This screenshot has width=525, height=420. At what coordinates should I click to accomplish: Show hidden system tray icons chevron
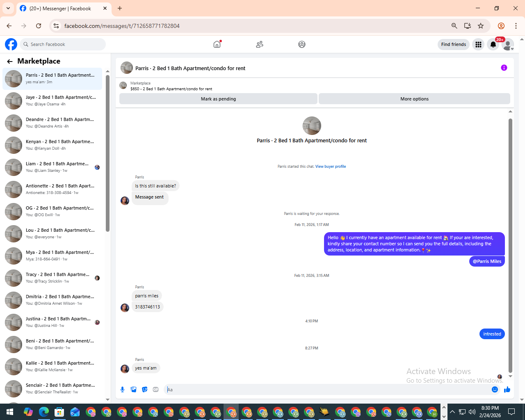click(452, 412)
